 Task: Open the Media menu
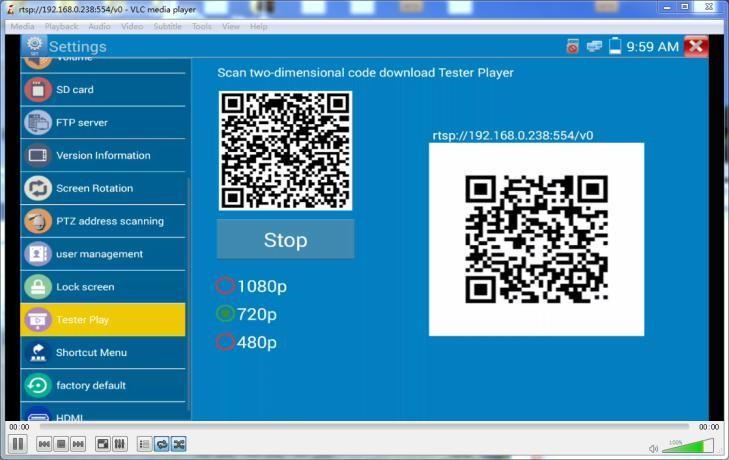[x=22, y=27]
